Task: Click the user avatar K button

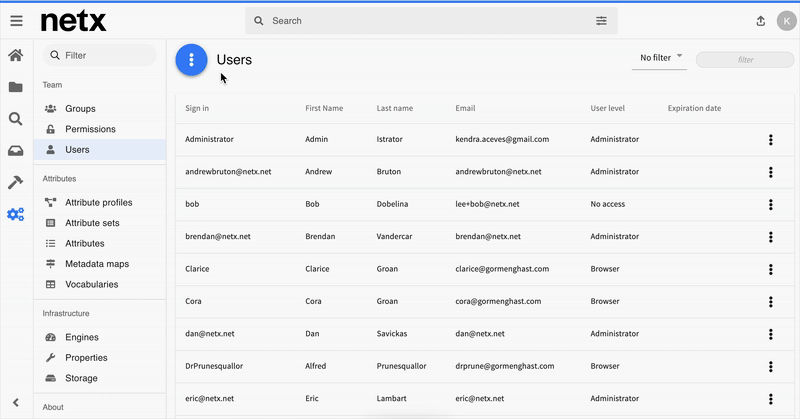Action: 785,21
